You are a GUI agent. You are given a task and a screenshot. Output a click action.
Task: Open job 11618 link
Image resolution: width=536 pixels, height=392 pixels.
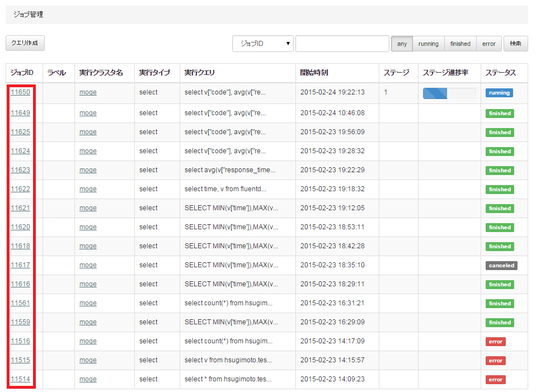(20, 246)
